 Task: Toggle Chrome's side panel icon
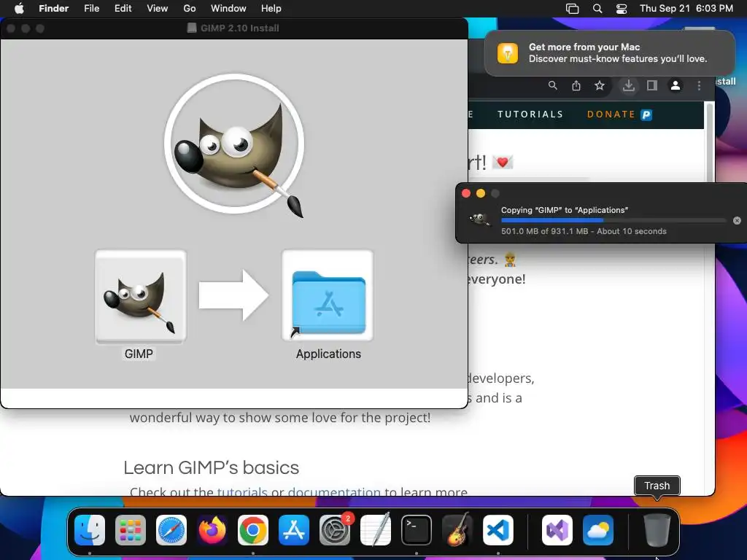coord(652,85)
